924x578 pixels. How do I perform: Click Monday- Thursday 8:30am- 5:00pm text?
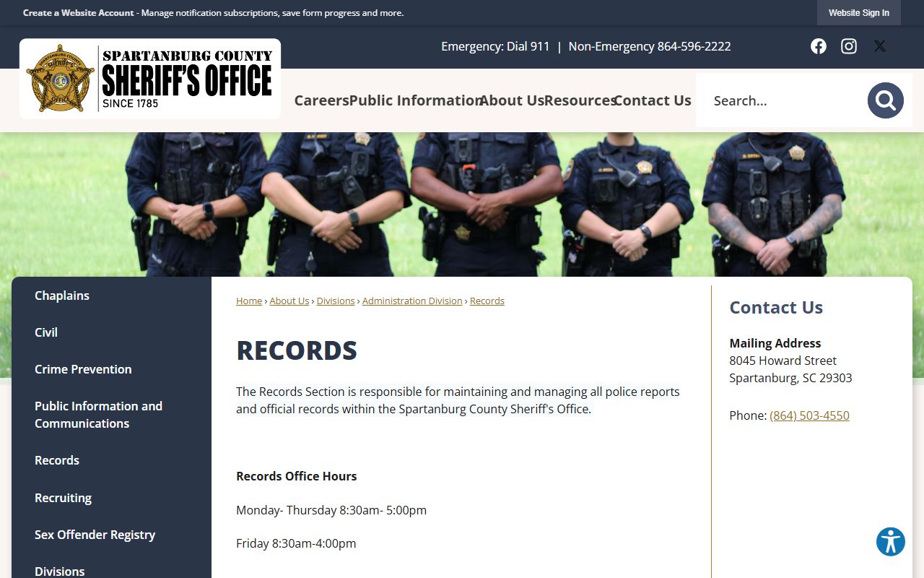(331, 510)
